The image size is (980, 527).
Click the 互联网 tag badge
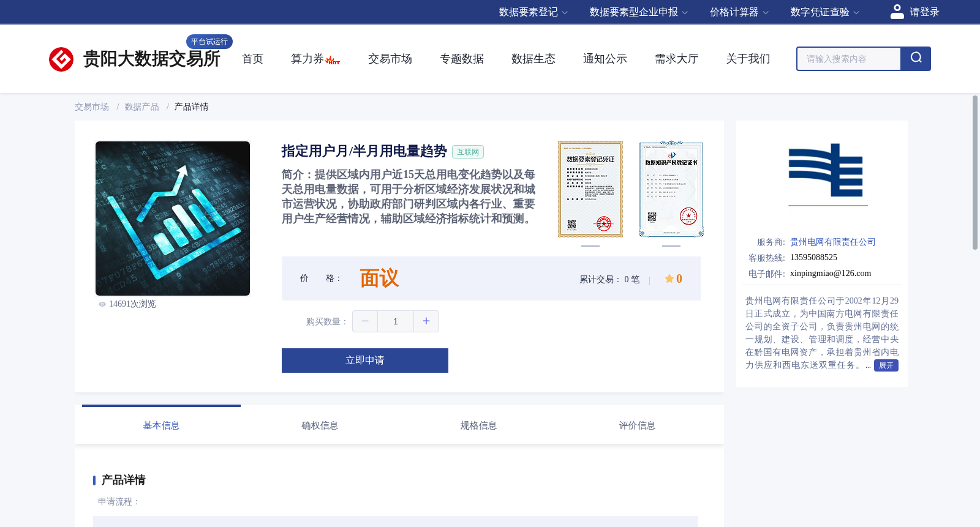468,152
